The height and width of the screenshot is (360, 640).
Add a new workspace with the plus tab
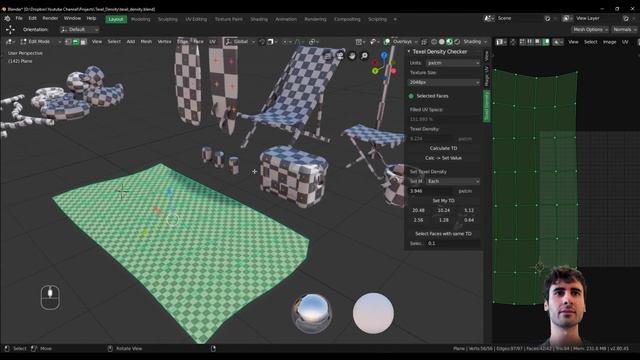tap(395, 19)
